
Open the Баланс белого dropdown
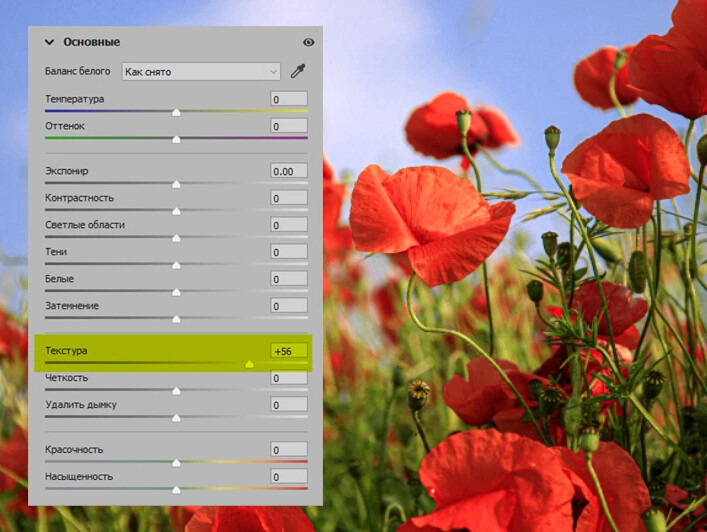point(201,72)
